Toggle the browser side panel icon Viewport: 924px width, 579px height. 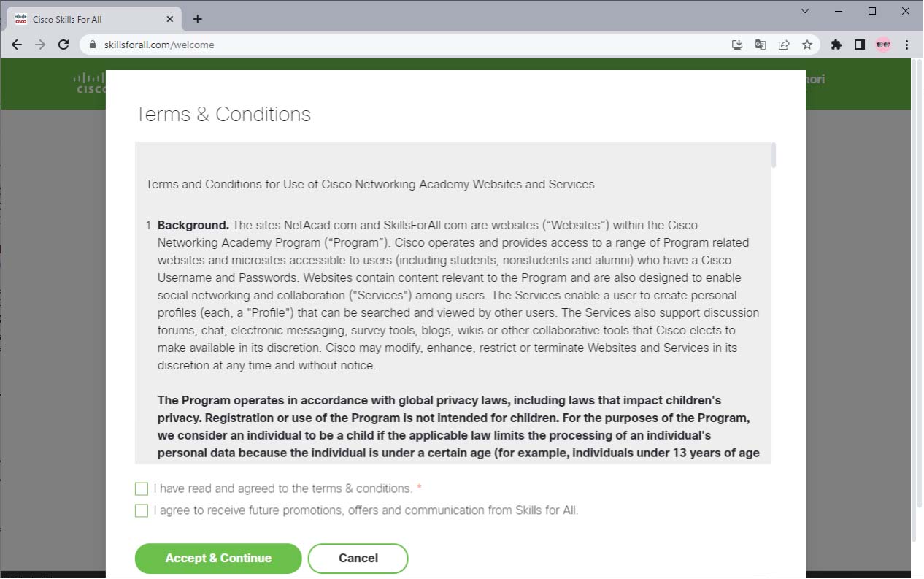[860, 45]
